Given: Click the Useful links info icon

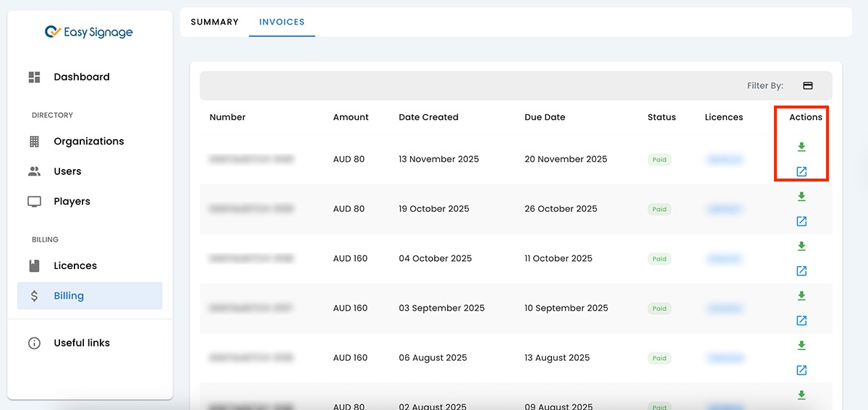Looking at the screenshot, I should [x=34, y=343].
